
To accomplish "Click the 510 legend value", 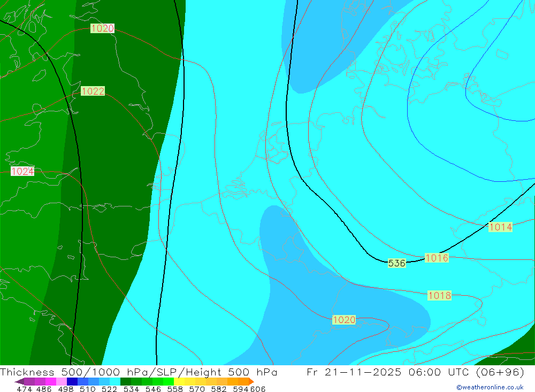I will (x=87, y=389).
